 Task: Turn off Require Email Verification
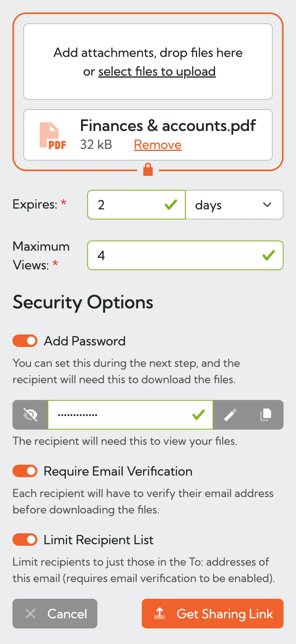coord(25,471)
